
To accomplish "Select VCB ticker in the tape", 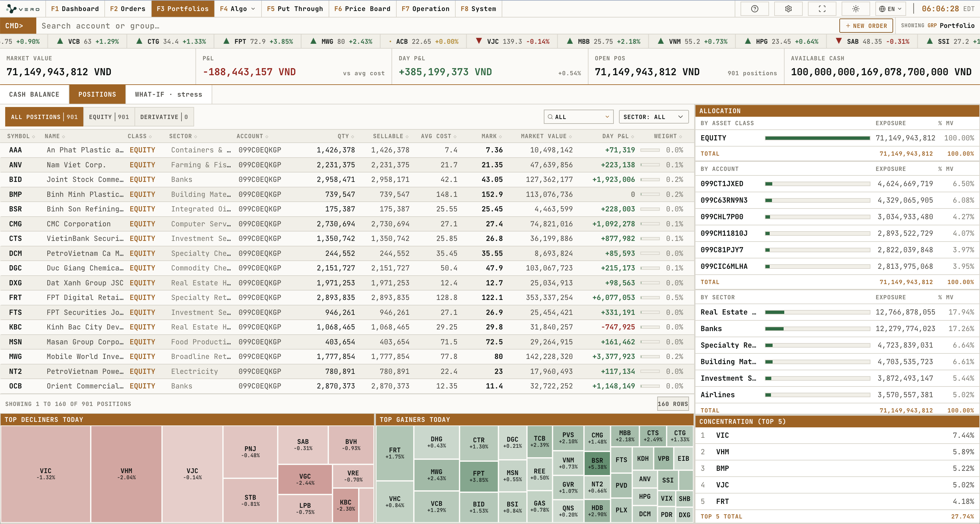I will [x=88, y=42].
